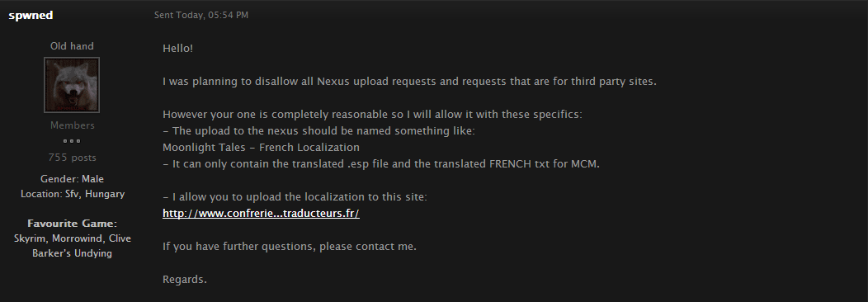Screen dimensions: 868x302
Task: Select the Members group label
Action: (x=73, y=125)
